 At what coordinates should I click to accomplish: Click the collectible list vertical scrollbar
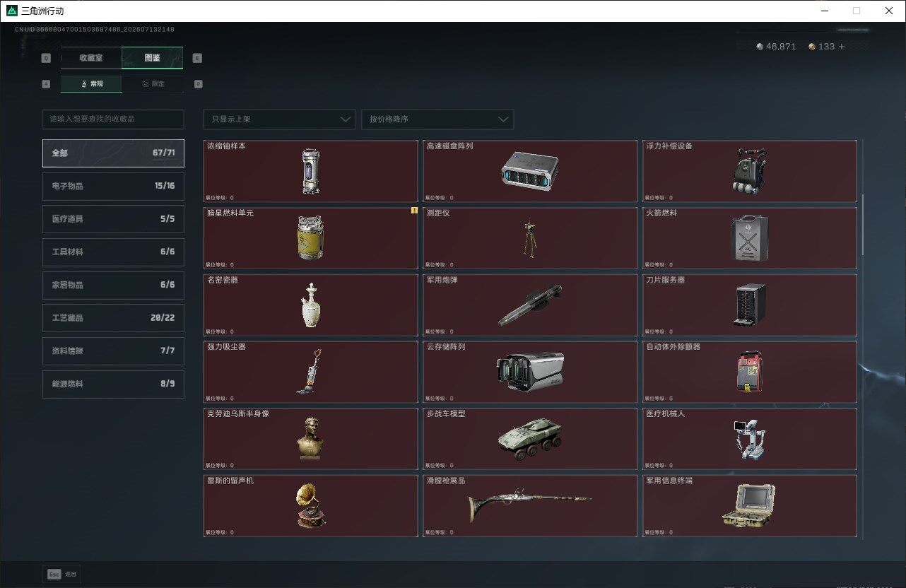(x=862, y=226)
